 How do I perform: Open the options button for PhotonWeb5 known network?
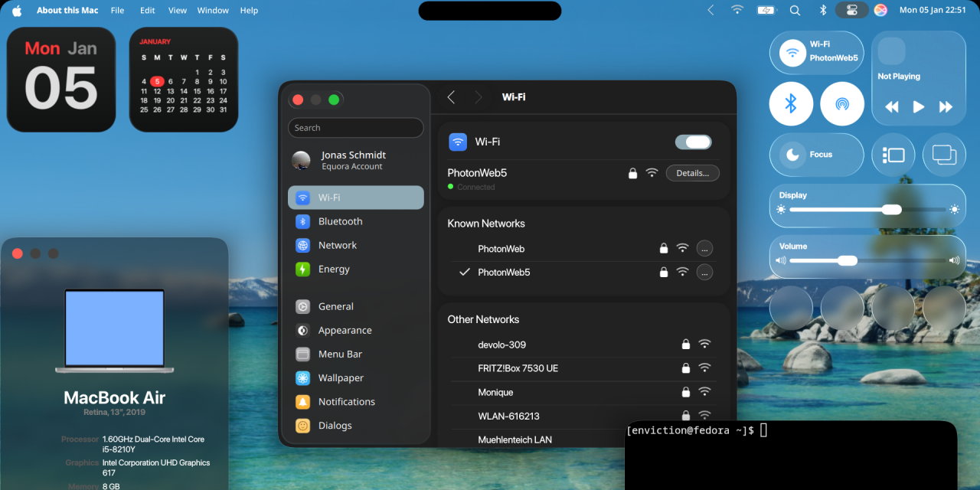704,272
